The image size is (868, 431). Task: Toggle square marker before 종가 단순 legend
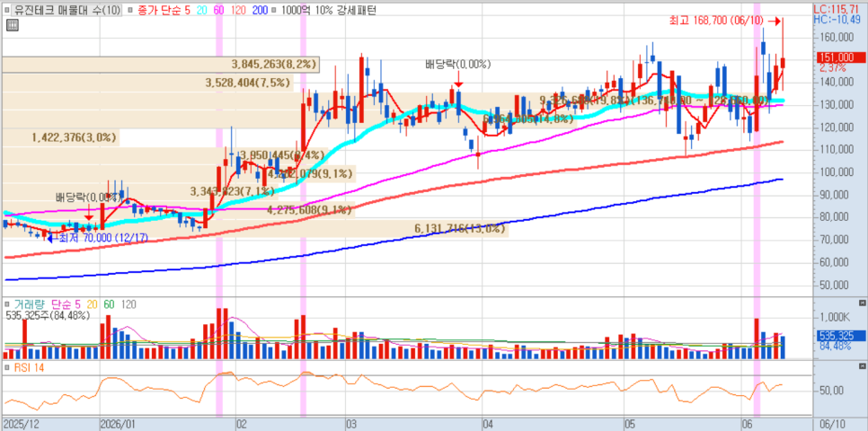coord(129,10)
